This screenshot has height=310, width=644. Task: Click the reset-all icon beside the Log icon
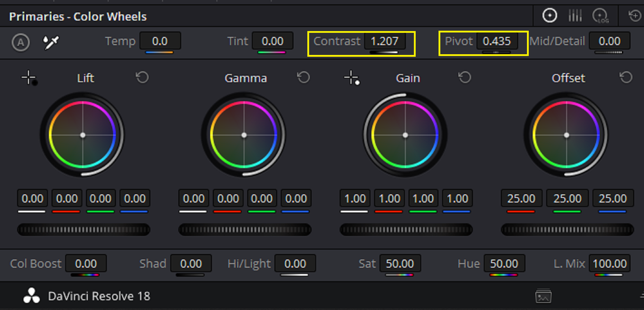click(635, 16)
